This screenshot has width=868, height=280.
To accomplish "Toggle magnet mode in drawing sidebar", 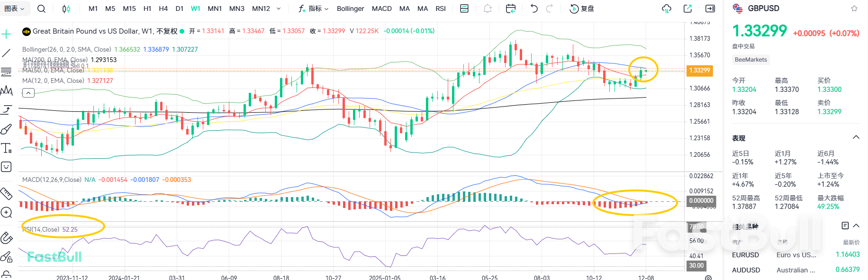I will 7,237.
